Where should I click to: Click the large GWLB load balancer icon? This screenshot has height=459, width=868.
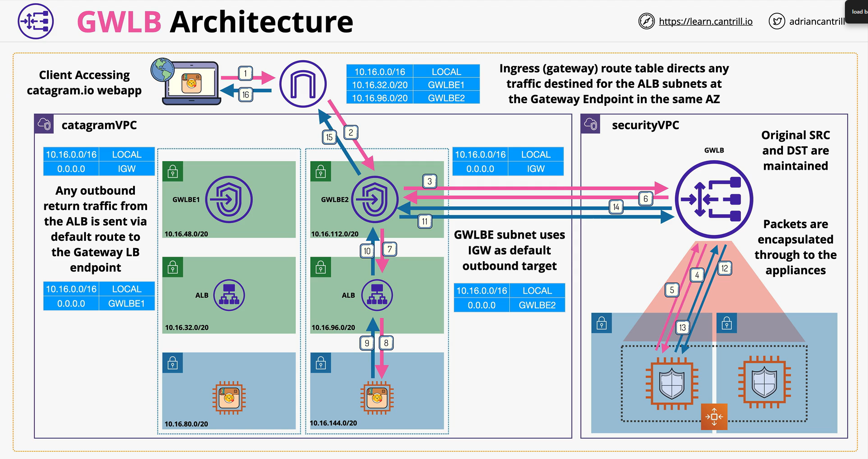pyautogui.click(x=714, y=199)
